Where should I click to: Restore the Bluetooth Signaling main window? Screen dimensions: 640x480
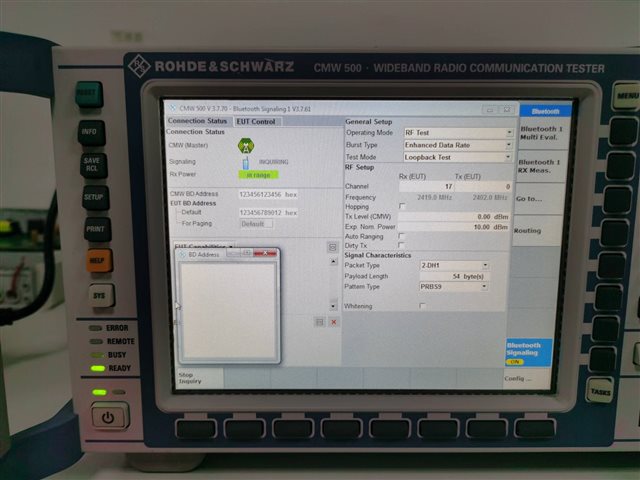point(490,109)
